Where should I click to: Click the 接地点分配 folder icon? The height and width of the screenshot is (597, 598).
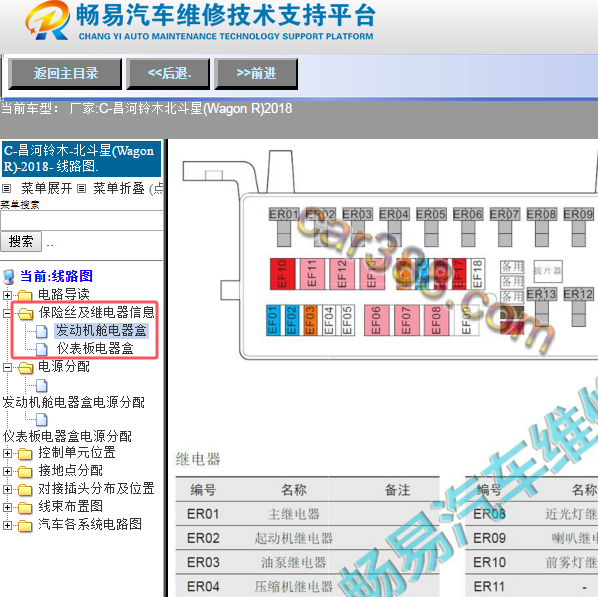click(x=25, y=472)
